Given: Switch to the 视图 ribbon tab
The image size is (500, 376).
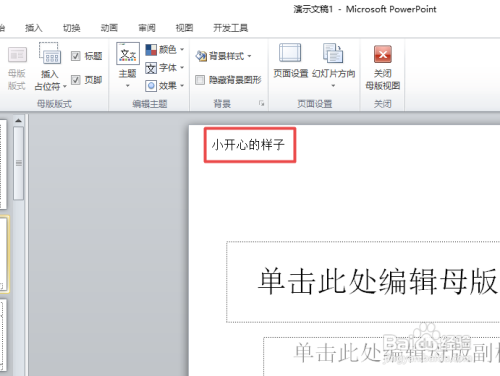Looking at the screenshot, I should (x=184, y=28).
